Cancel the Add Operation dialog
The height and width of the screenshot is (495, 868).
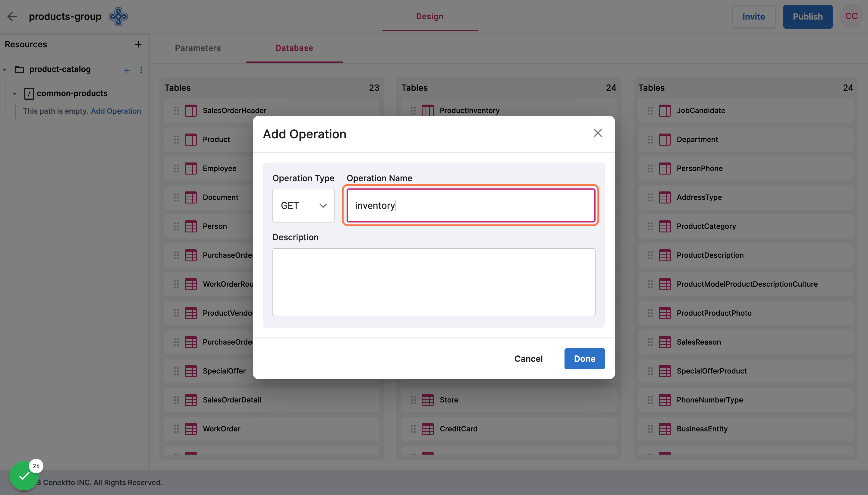pos(528,358)
